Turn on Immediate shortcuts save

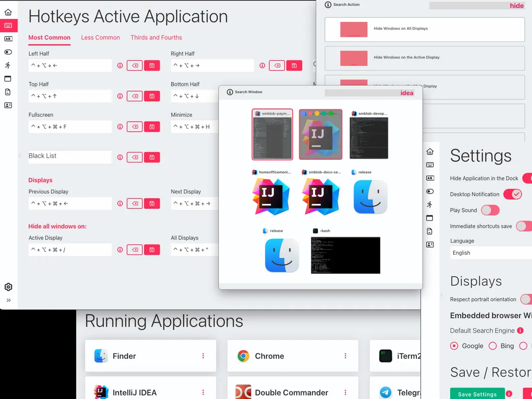[524, 226]
